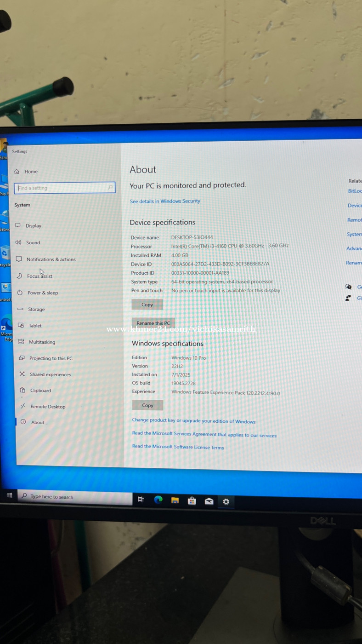Screen dimensions: 362x644
Task: Click Projecting to this PC icon
Action: 22,358
